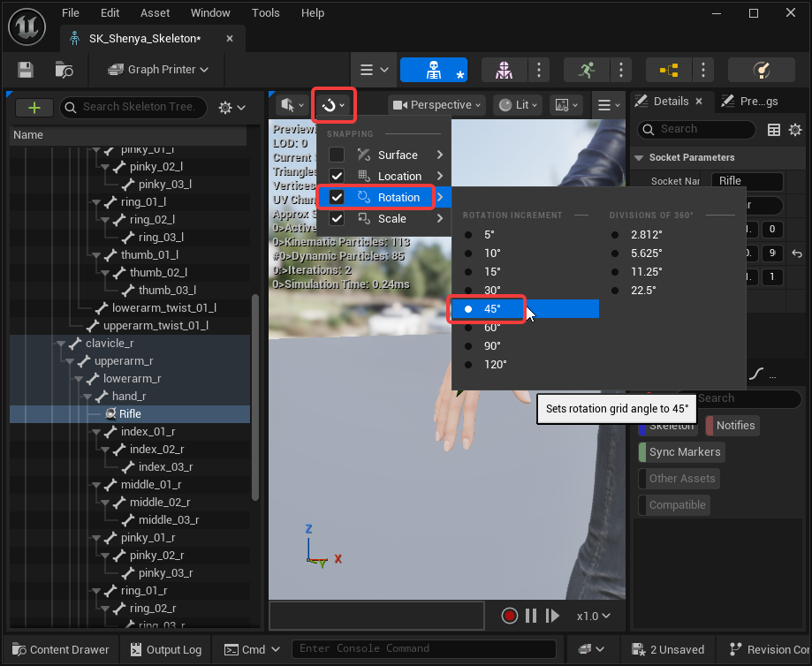Screen dimensions: 812x666
Task: Open the Window menu
Action: 210,13
